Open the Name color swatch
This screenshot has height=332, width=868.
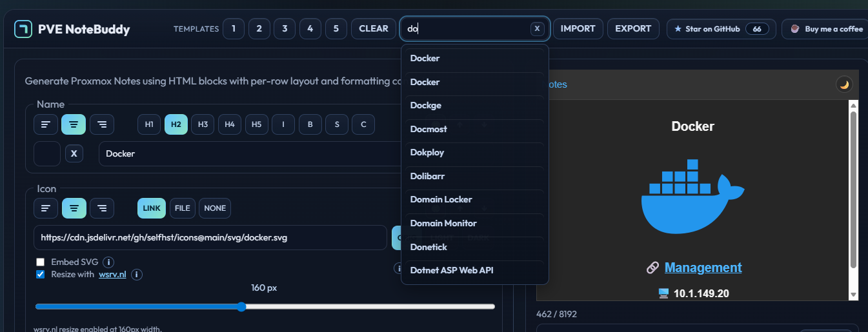[x=47, y=153]
